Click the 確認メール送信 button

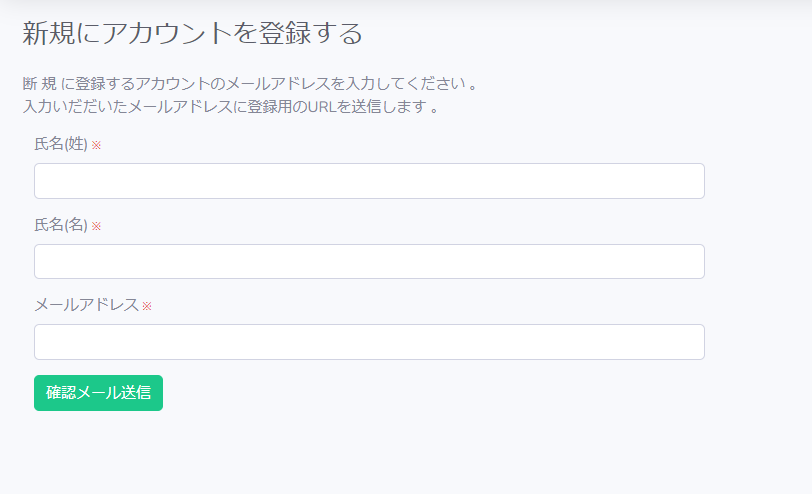[x=98, y=393]
